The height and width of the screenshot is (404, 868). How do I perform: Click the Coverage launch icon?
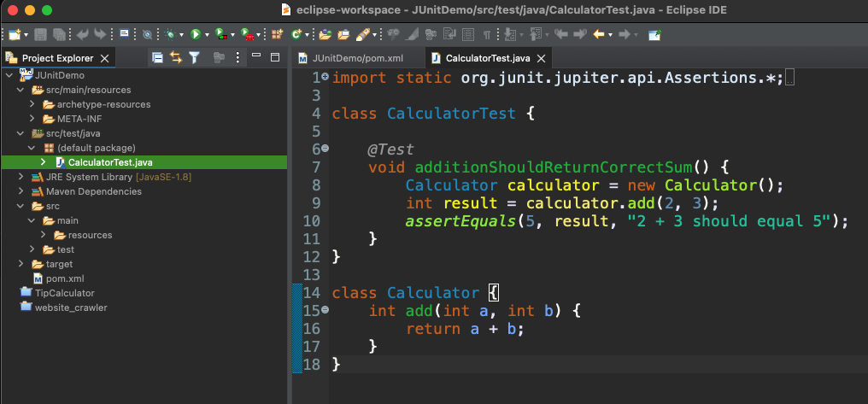[221, 35]
